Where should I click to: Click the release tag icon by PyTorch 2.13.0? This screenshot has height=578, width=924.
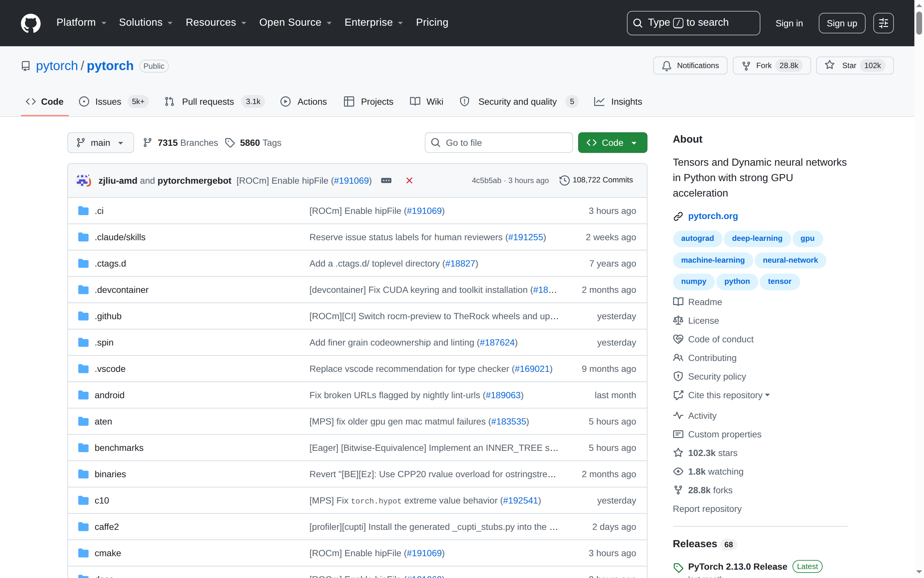[x=678, y=567]
